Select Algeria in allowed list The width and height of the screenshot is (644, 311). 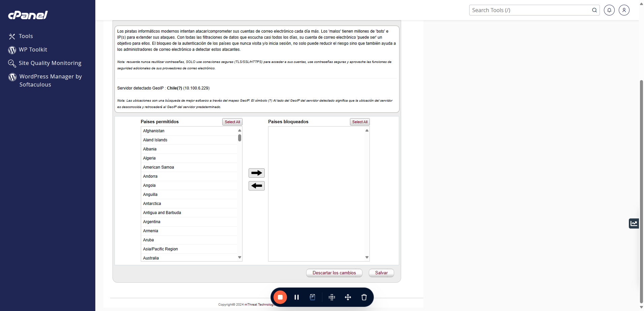click(x=189, y=158)
